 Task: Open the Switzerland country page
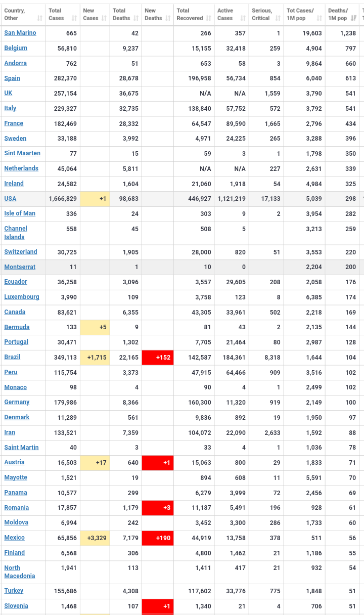[x=21, y=252]
